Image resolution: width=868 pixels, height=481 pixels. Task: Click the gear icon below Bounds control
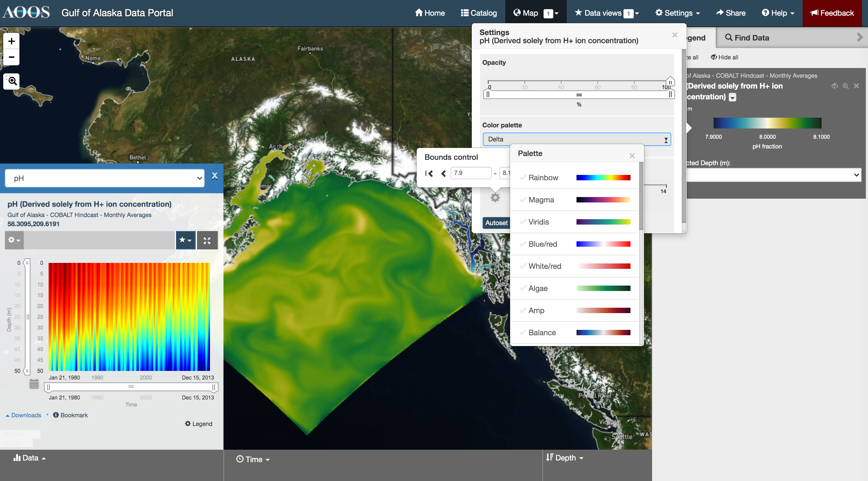coord(495,198)
